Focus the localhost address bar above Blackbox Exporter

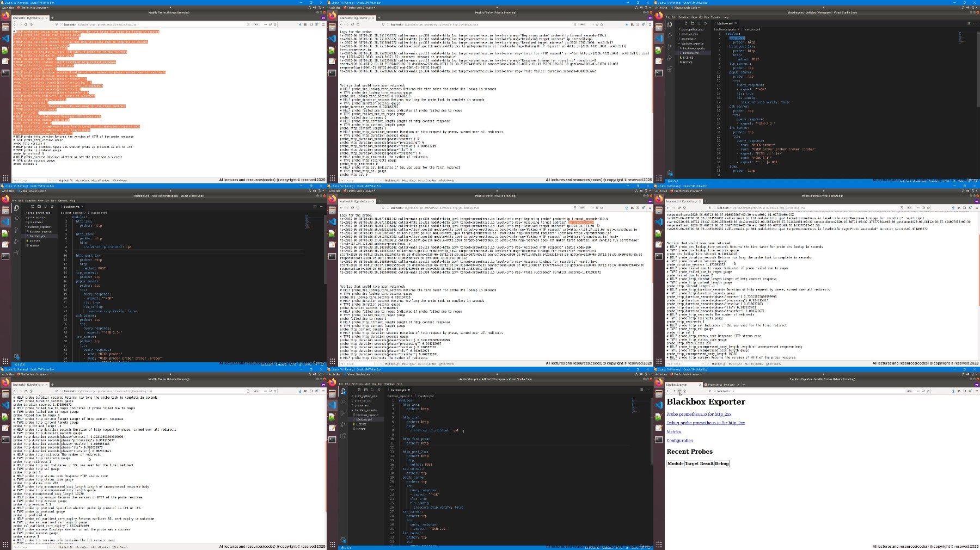tap(806, 391)
